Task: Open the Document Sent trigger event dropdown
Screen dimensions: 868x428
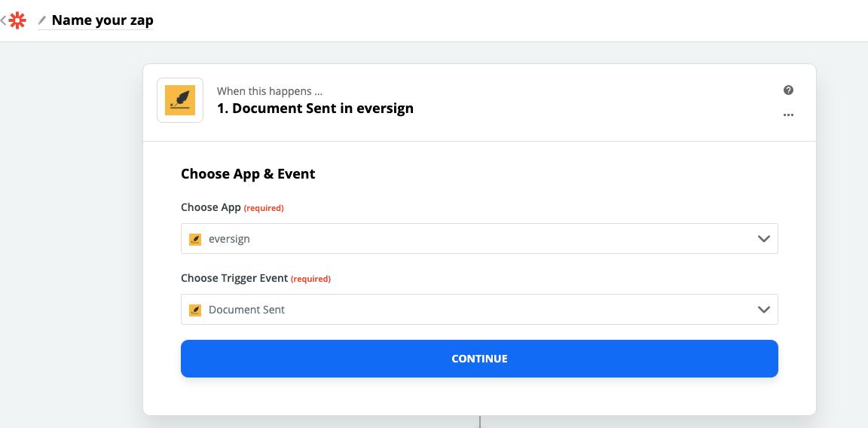Action: click(479, 310)
